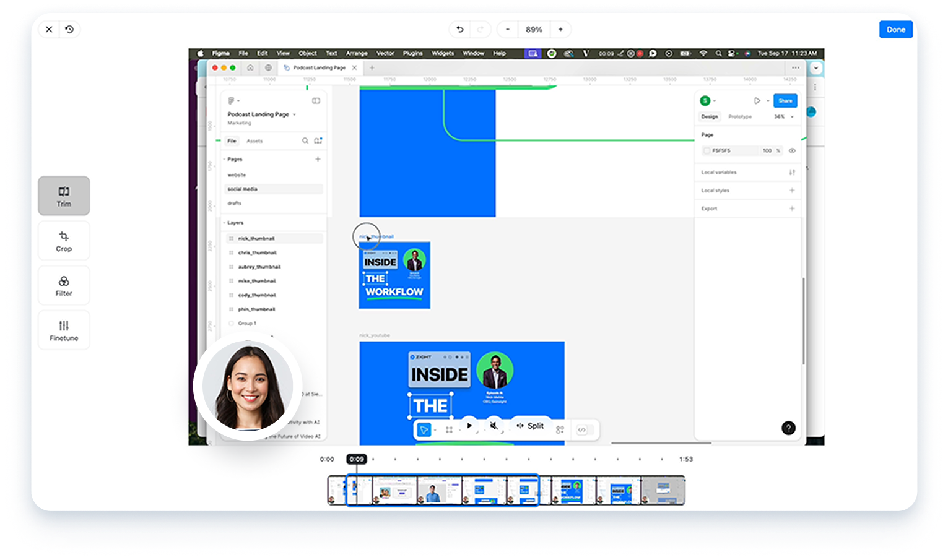The height and width of the screenshot is (560, 948).
Task: Unmute the video audio
Action: 494,426
